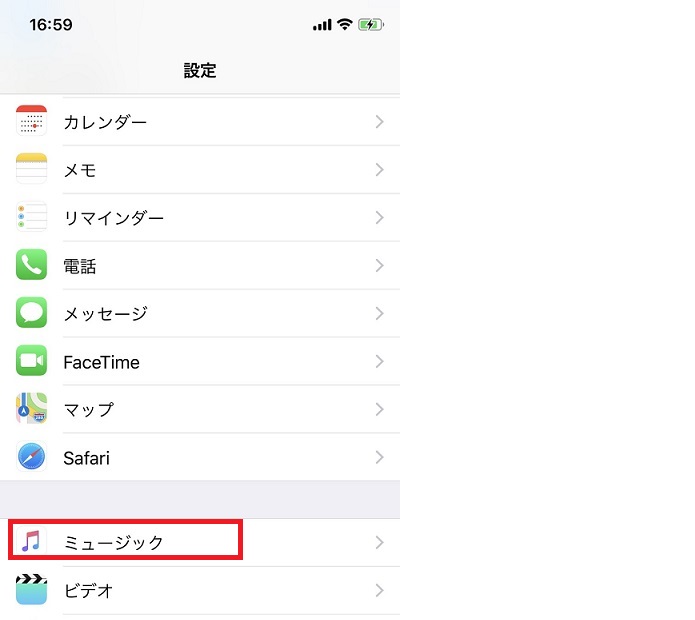
Task: Tap the battery charging indicator
Action: tap(371, 25)
